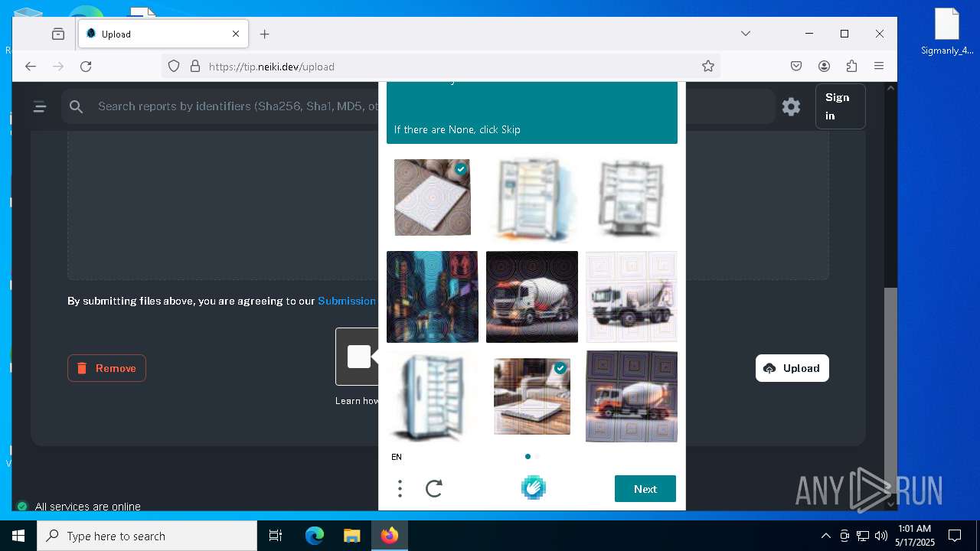Image resolution: width=980 pixels, height=551 pixels.
Task: Open the Submission policy link
Action: pyautogui.click(x=347, y=301)
